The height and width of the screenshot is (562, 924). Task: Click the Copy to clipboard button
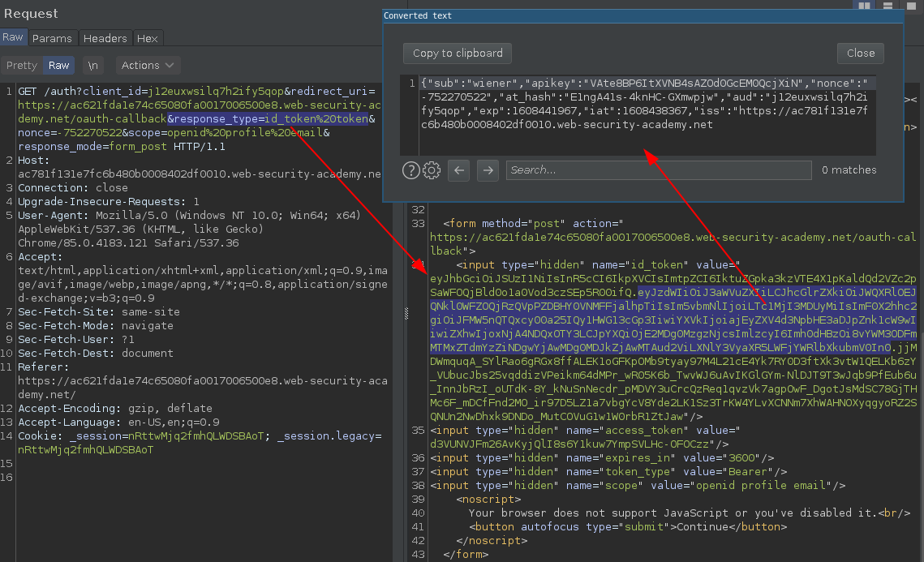(458, 53)
